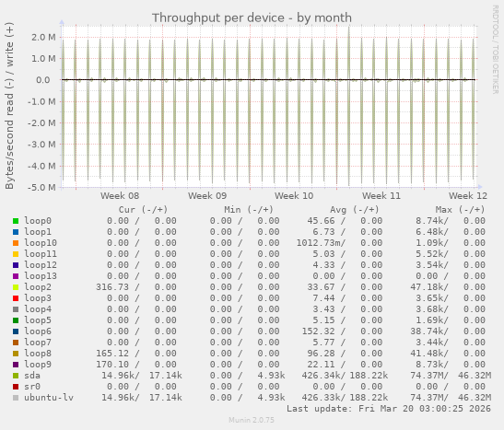504x430 pixels.
Task: Click the loop4 gray color swatch
Action: click(16, 309)
